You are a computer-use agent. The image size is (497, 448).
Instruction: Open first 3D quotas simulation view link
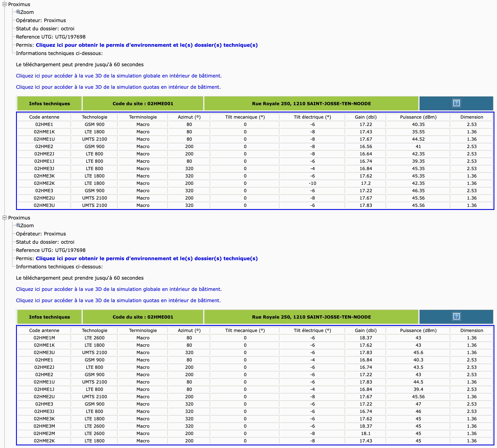118,87
